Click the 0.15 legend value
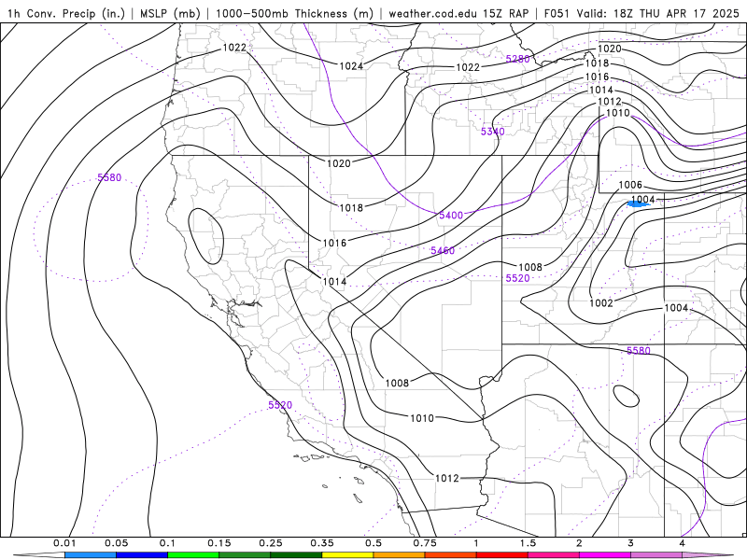This screenshot has height=560, width=747. (219, 543)
